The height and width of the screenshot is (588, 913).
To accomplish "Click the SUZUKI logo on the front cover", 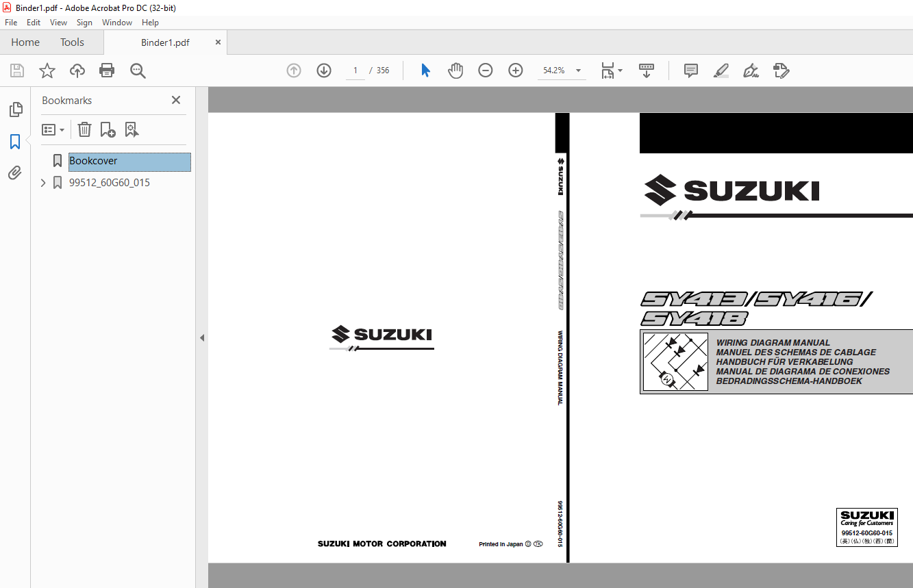I will tap(732, 190).
